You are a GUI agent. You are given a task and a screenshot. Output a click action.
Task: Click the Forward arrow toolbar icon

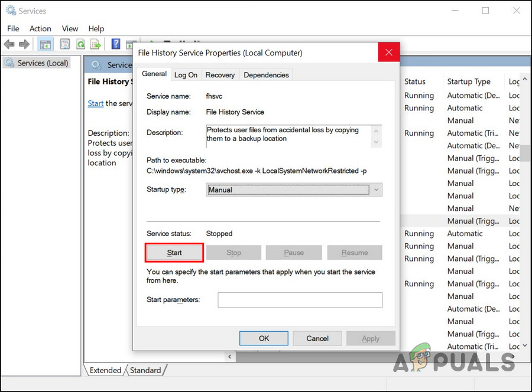[x=24, y=44]
